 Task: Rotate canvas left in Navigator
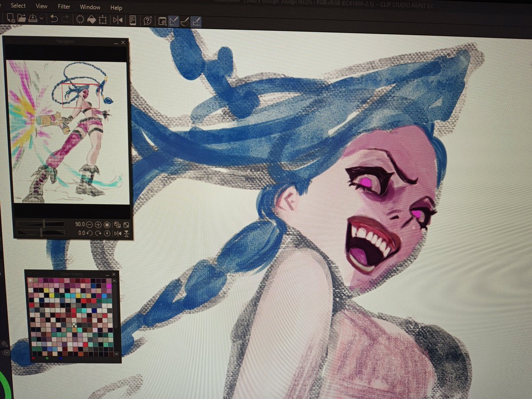tap(90, 233)
